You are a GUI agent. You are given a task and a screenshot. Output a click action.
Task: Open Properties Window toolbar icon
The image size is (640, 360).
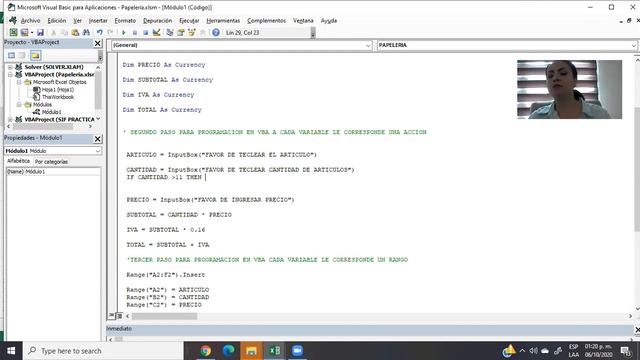pos(180,32)
